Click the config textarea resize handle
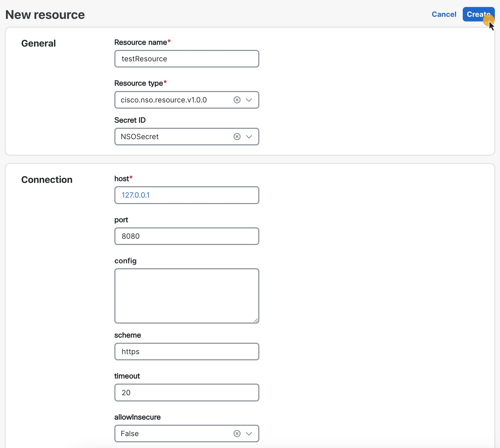Viewport: 500px width, 448px height. point(256,320)
